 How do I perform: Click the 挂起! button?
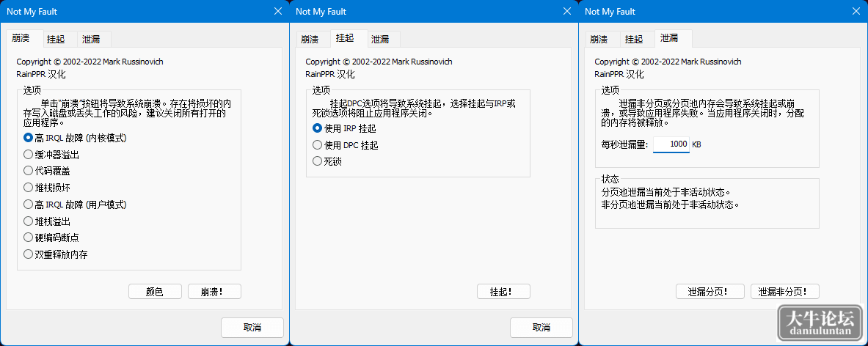point(504,292)
